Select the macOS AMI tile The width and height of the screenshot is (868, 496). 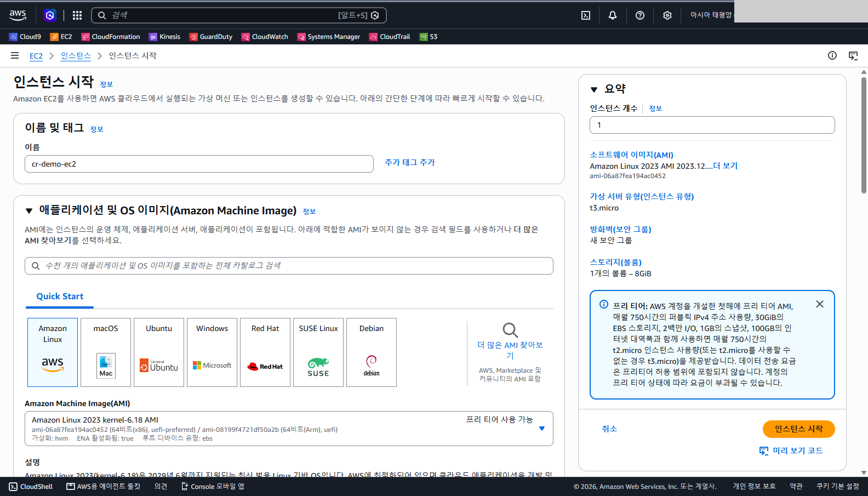point(106,352)
